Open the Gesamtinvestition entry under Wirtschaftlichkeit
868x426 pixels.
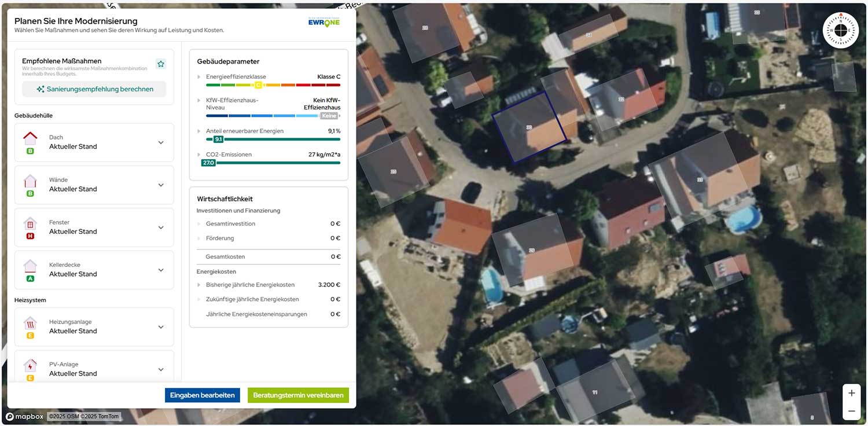200,223
